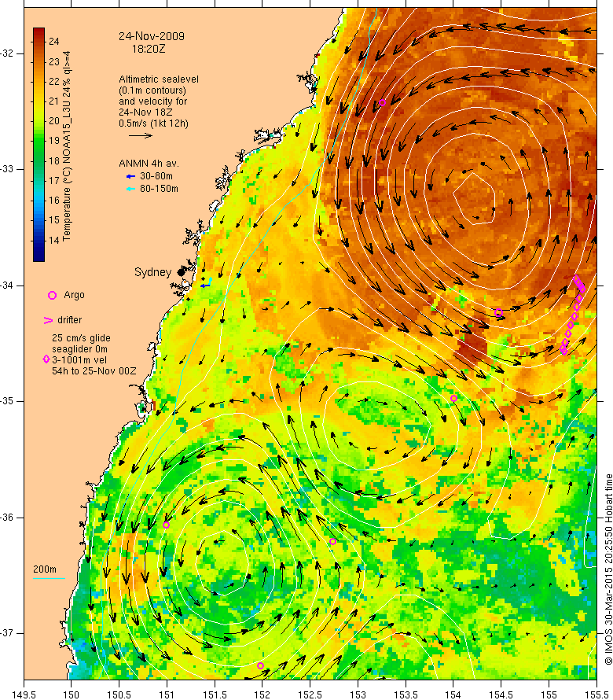Click the Sydney city label
Screen dimensions: 613x700
click(x=153, y=272)
